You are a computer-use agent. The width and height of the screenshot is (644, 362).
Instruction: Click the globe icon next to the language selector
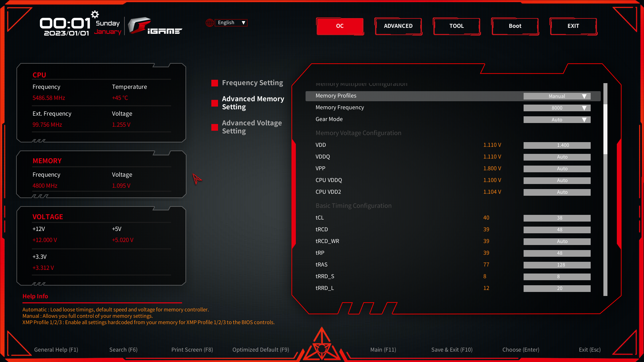pyautogui.click(x=210, y=22)
